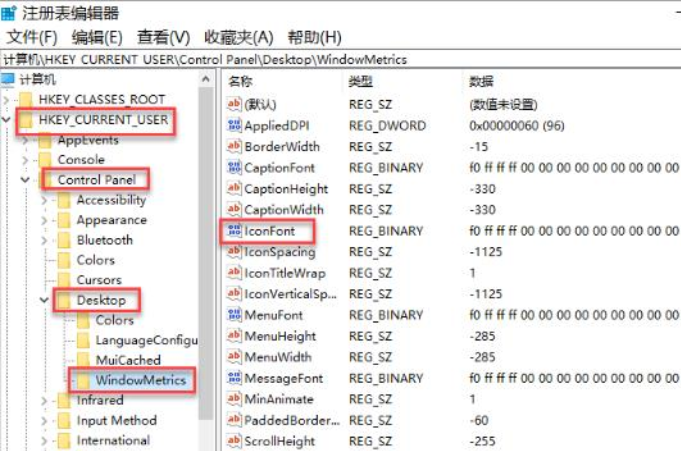Screen dimensions: 681x451
Task: Click the folder icon of Colors under Desktop
Action: coord(83,320)
